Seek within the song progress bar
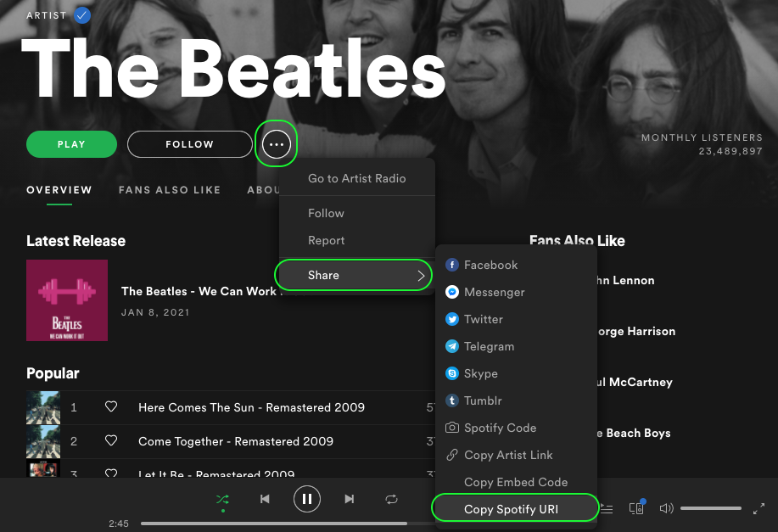Image resolution: width=778 pixels, height=532 pixels. 288,524
